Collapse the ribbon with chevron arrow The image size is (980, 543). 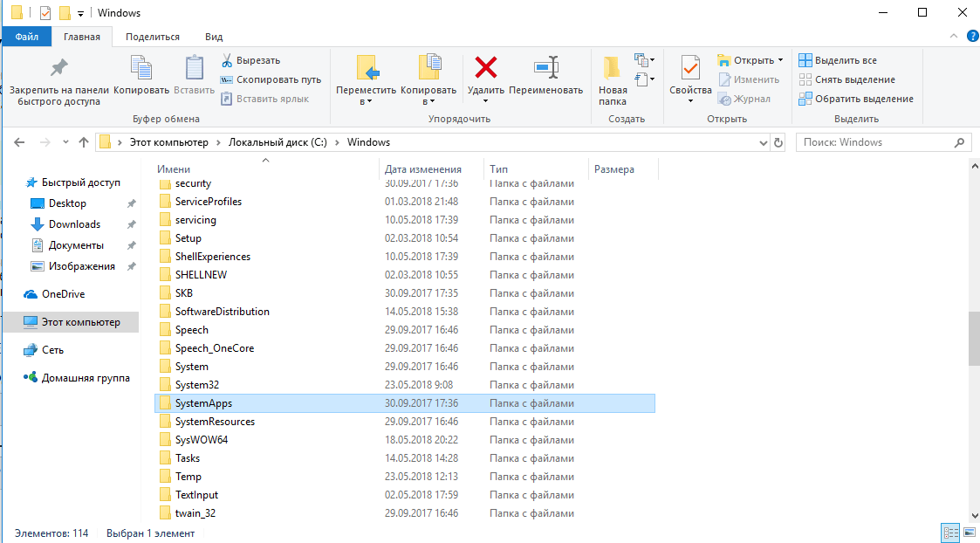coord(954,37)
